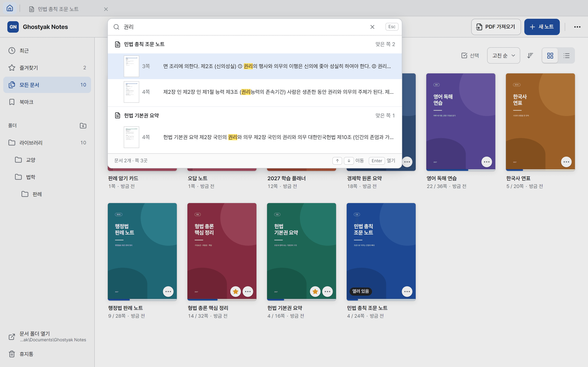
Task: Toggle favorite star on 헌법 기본권 요약
Action: [315, 291]
